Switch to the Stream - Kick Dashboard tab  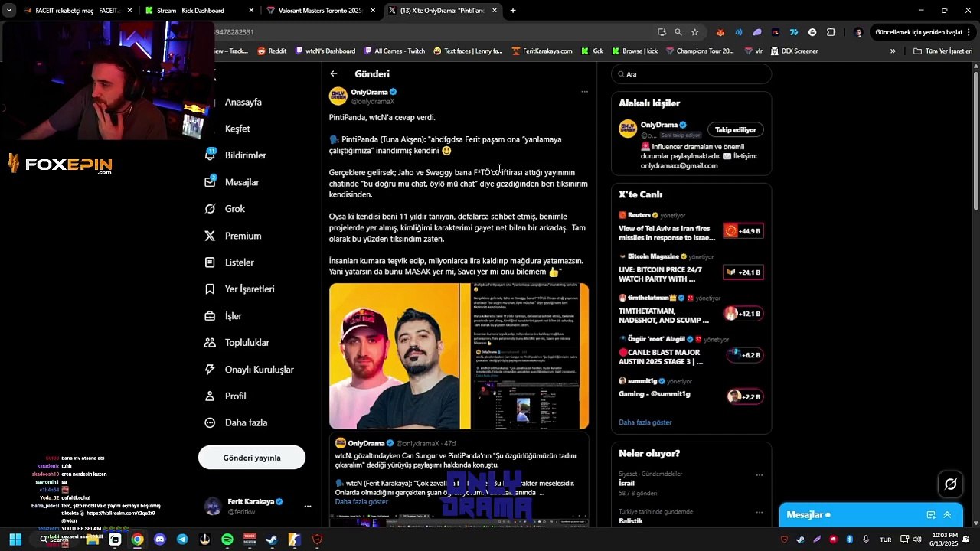(x=198, y=11)
